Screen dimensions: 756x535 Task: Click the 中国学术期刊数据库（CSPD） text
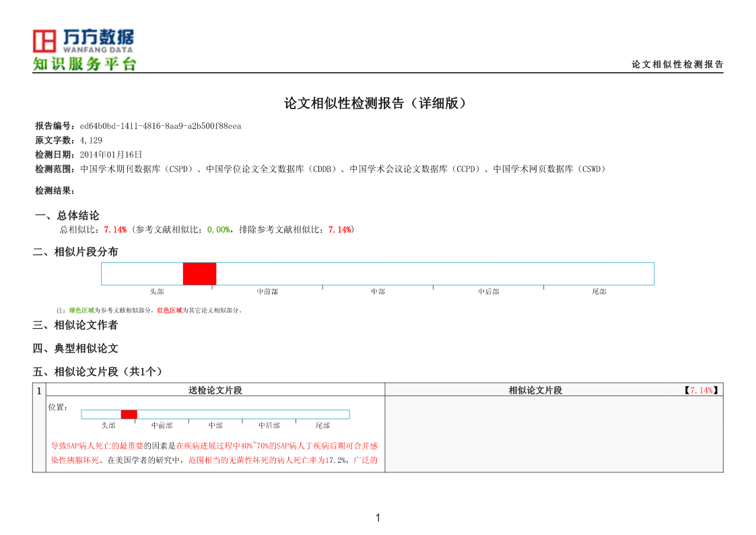click(x=138, y=169)
